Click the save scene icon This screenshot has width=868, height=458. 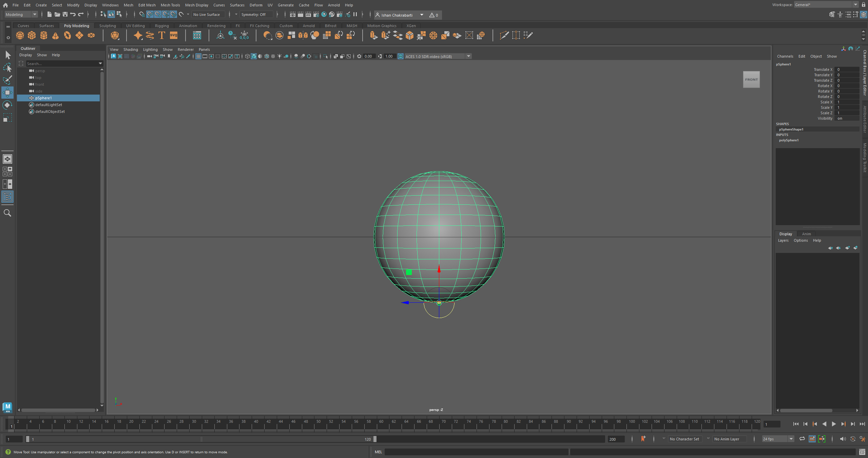tap(65, 14)
